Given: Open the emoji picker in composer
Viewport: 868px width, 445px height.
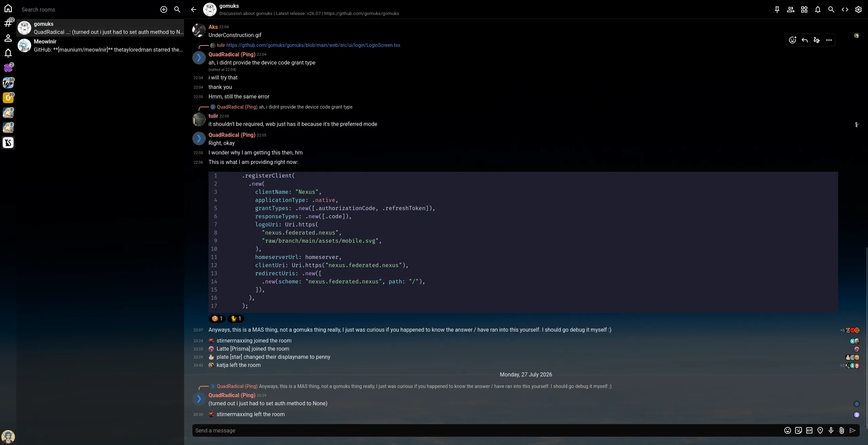Looking at the screenshot, I should (788, 430).
